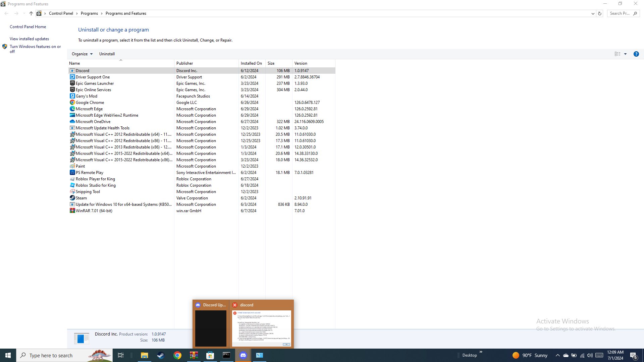Click the WinRAR 7.01 icon
The height and width of the screenshot is (362, 644).
tap(72, 211)
